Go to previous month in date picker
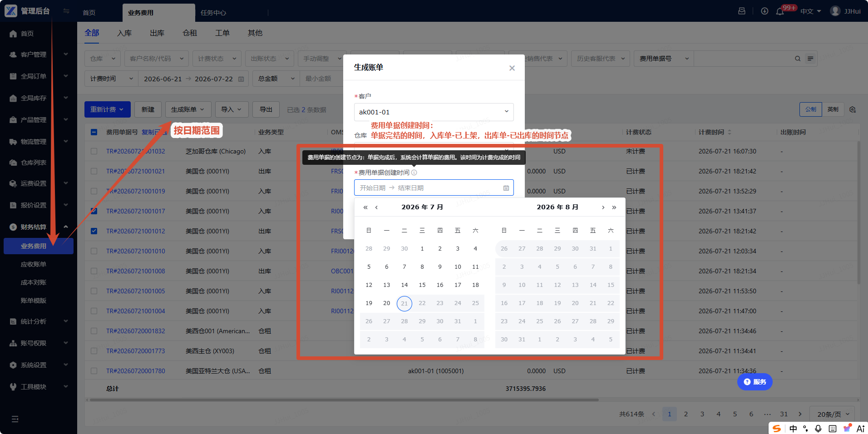This screenshot has width=868, height=434. (376, 207)
